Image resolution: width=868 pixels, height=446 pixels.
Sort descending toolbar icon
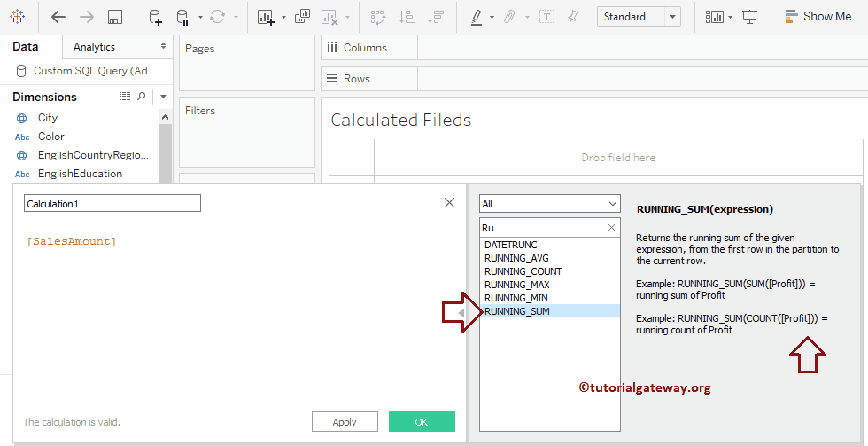(x=436, y=17)
